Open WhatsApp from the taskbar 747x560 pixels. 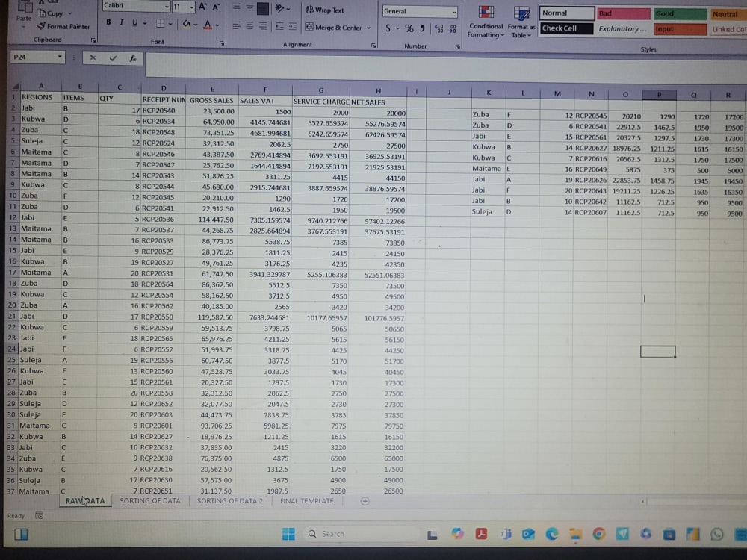coord(716,535)
